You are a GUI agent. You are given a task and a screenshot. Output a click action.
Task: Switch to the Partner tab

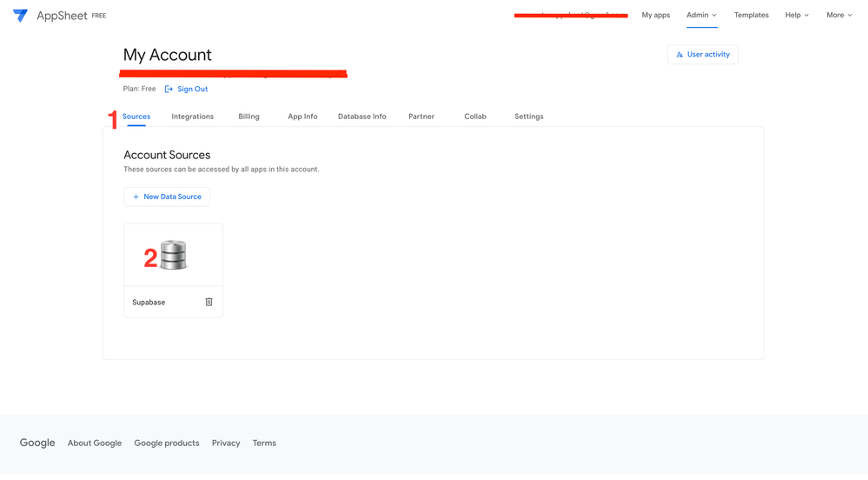[421, 117]
